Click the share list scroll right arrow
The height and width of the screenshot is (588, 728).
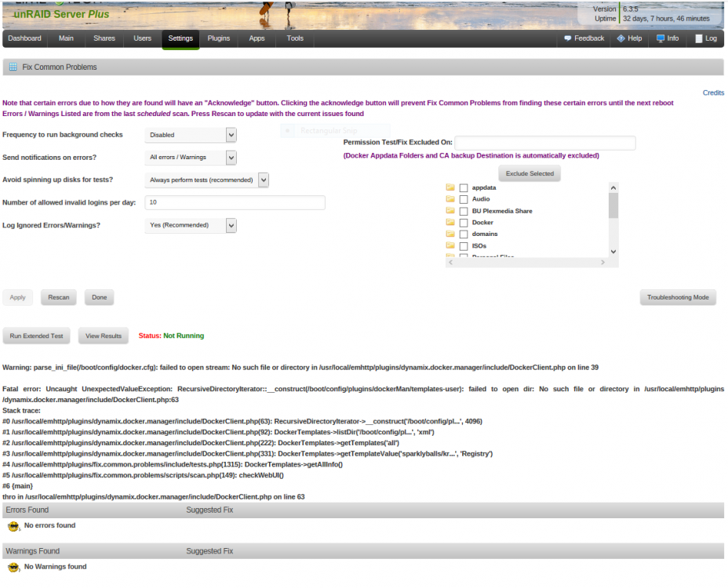[602, 262]
